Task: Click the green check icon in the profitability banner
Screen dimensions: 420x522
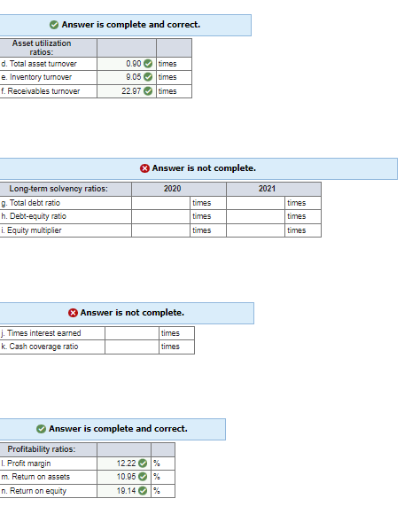Action: point(41,429)
